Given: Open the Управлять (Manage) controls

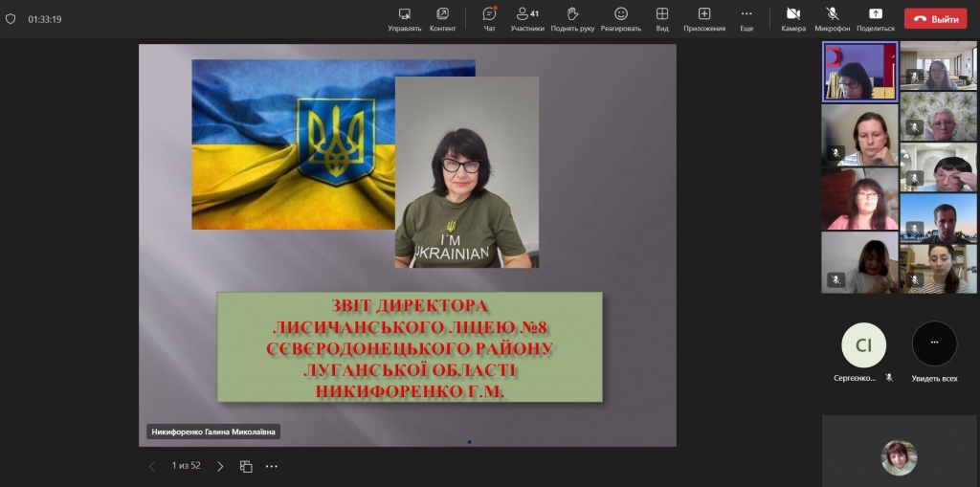Looking at the screenshot, I should coord(405,19).
